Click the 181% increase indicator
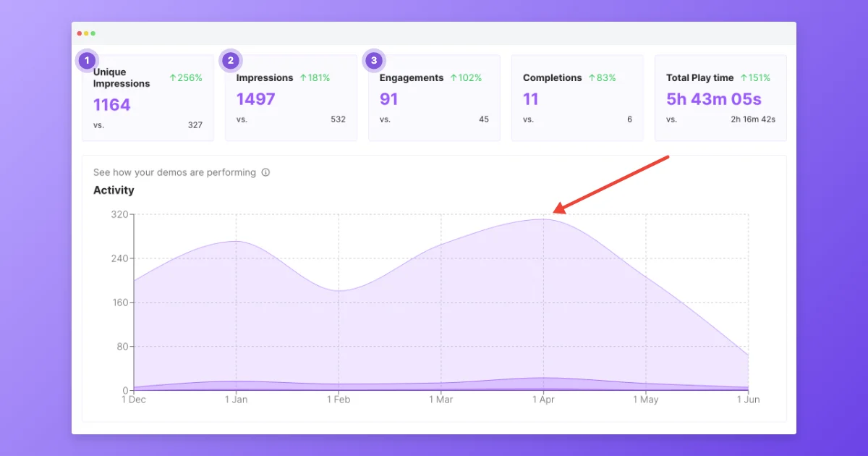 click(x=315, y=77)
